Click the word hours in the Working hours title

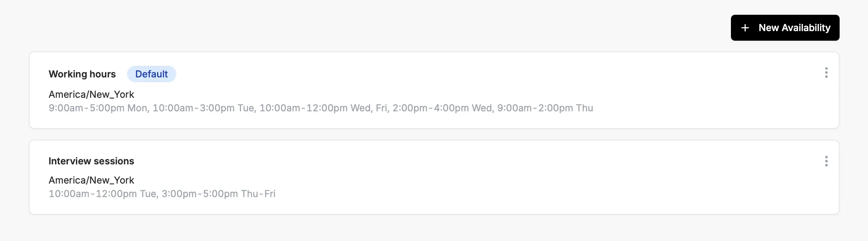(x=103, y=74)
